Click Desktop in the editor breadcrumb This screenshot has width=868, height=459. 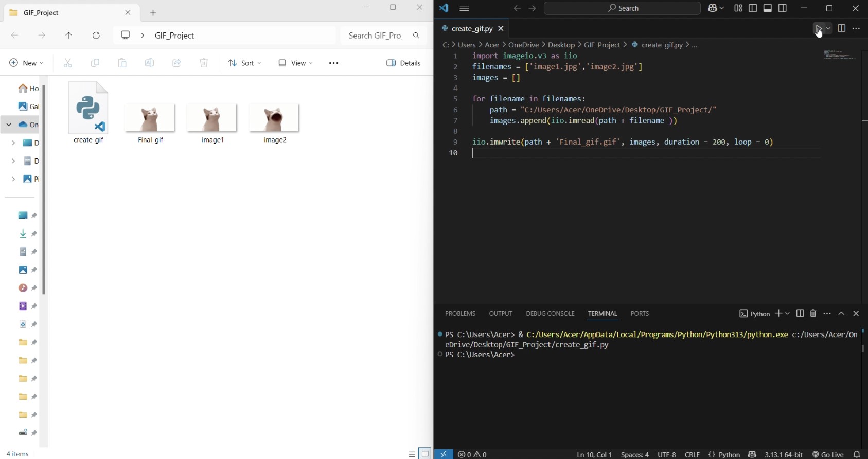(561, 45)
